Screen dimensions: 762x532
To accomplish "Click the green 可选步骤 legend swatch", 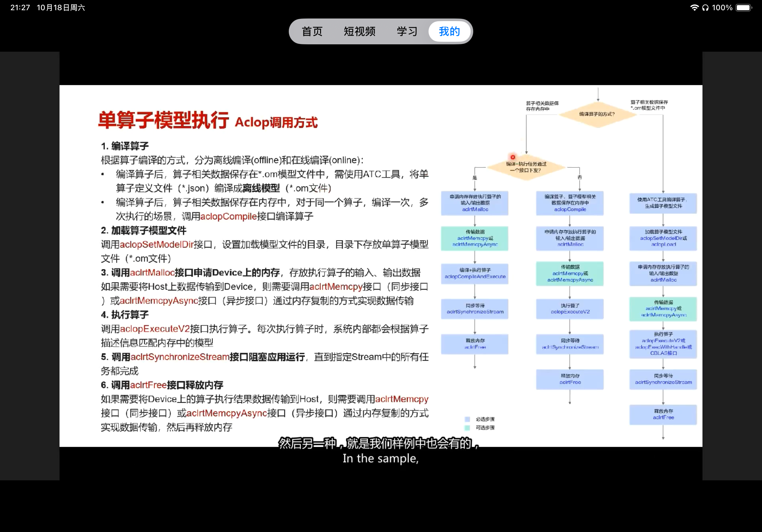I will 467,427.
